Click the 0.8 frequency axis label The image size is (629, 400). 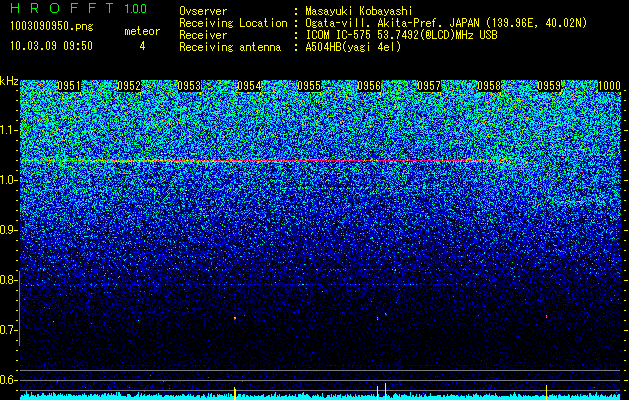[x=8, y=280]
